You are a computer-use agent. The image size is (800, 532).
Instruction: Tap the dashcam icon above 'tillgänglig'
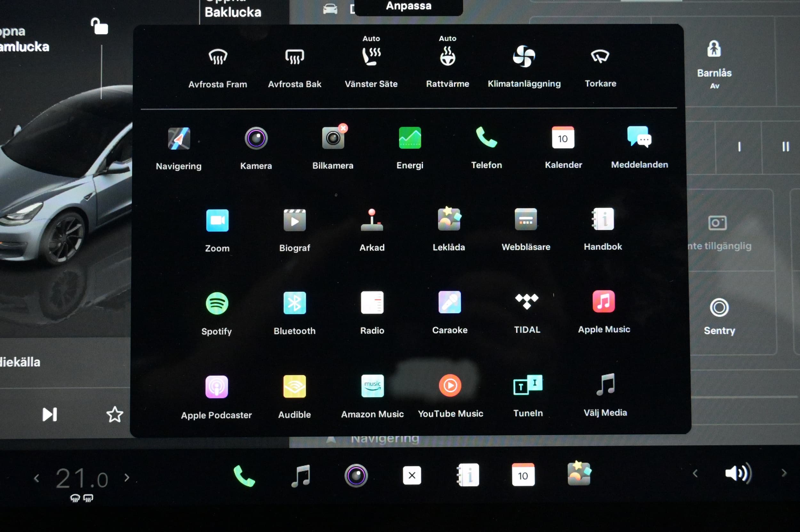click(x=717, y=223)
